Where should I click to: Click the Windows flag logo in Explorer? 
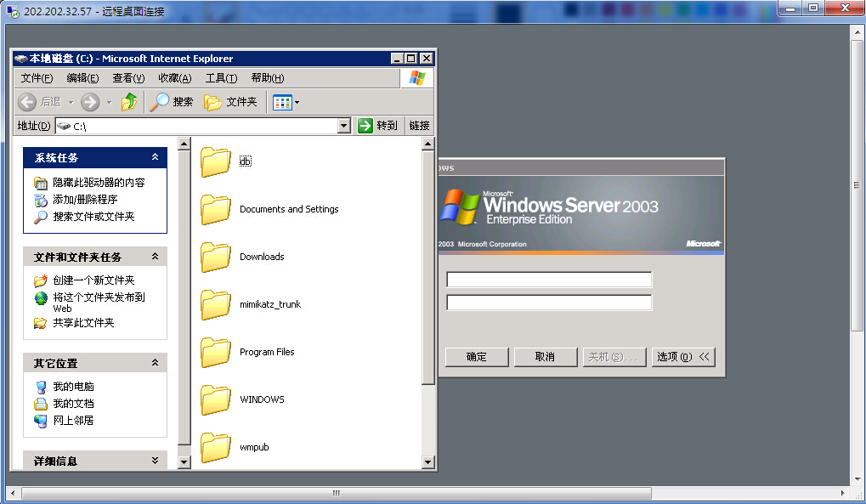(417, 78)
